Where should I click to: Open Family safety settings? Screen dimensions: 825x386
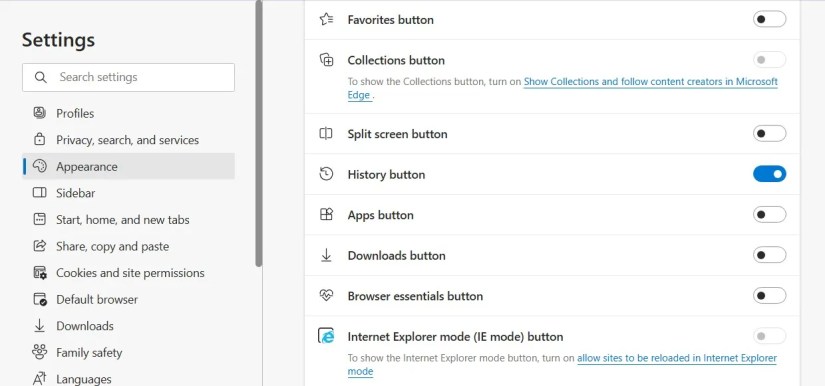128,352
